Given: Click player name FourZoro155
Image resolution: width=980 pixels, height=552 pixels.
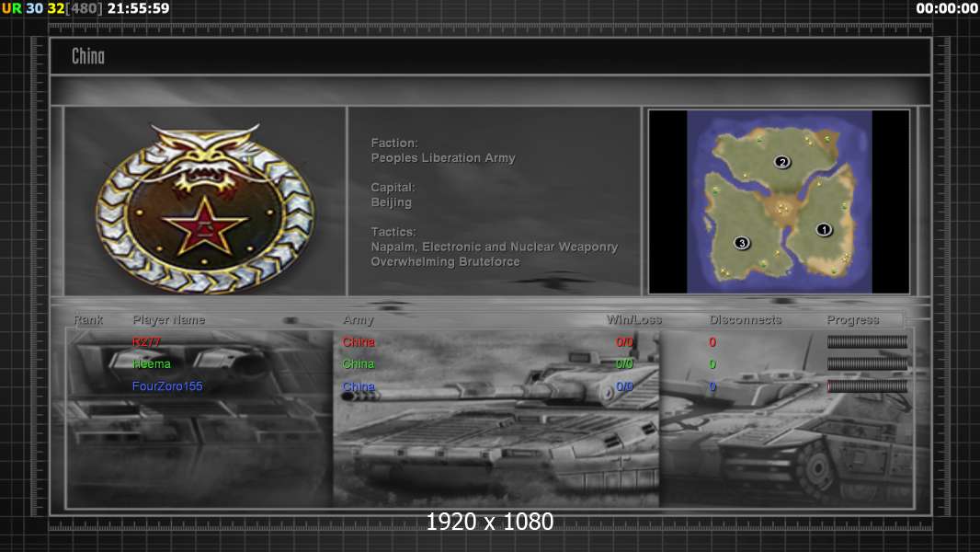Looking at the screenshot, I should pyautogui.click(x=167, y=386).
